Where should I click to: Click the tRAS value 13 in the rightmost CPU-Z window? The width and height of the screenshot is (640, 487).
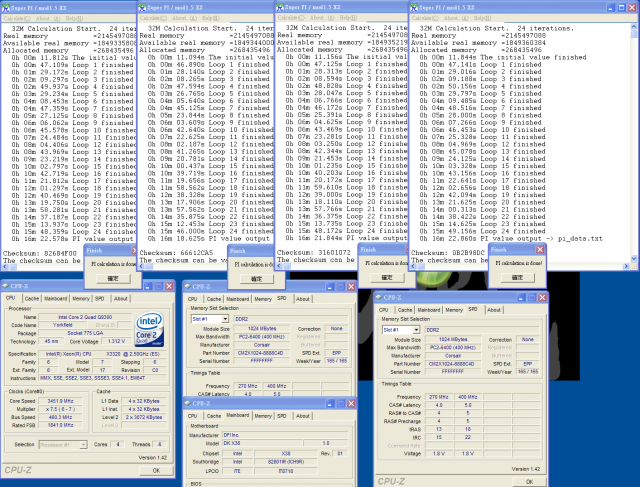click(x=439, y=429)
